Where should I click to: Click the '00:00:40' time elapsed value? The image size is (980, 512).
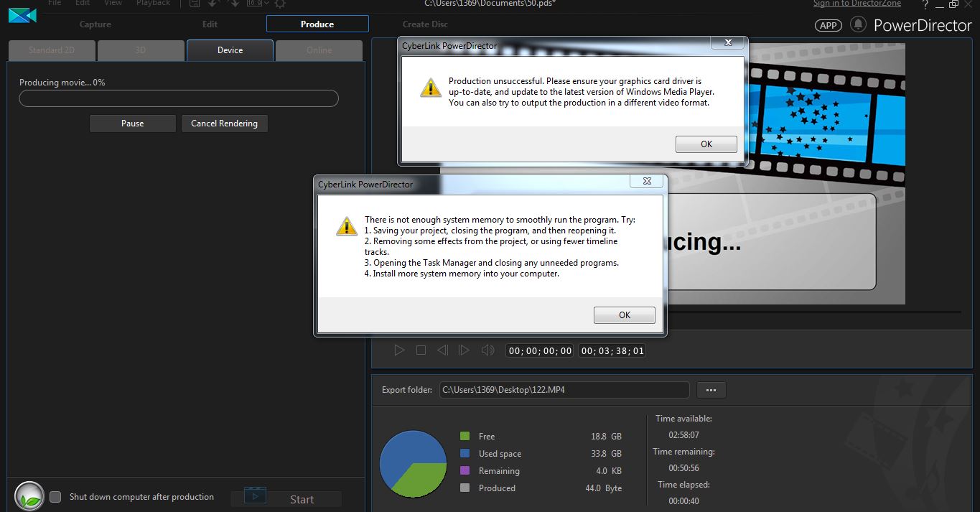[x=683, y=501]
